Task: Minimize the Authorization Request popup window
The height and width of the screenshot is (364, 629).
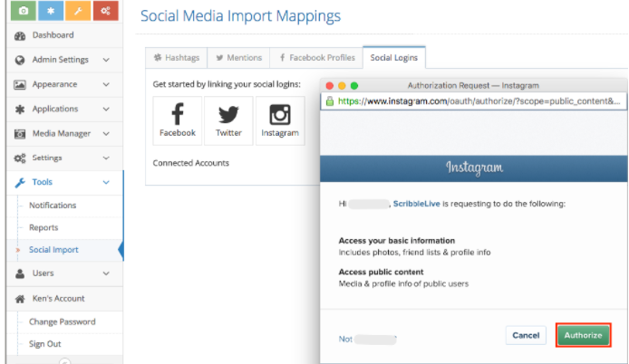Action: [342, 86]
